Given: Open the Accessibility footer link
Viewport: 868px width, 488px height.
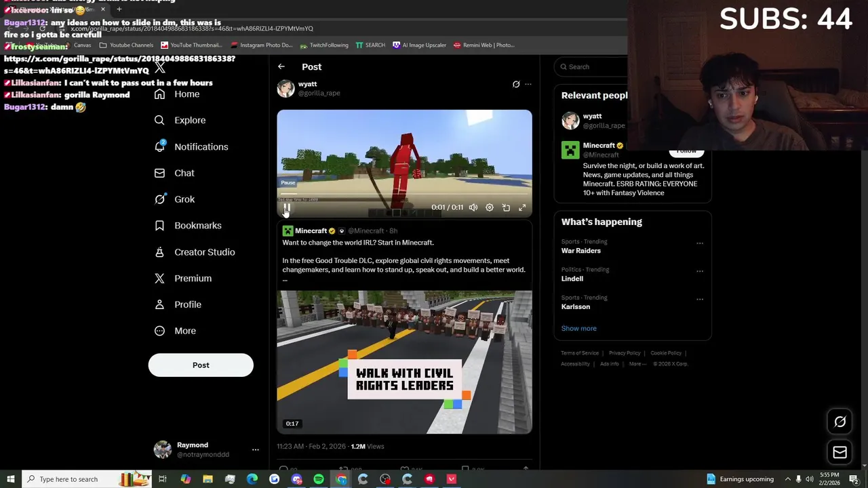Looking at the screenshot, I should (575, 364).
